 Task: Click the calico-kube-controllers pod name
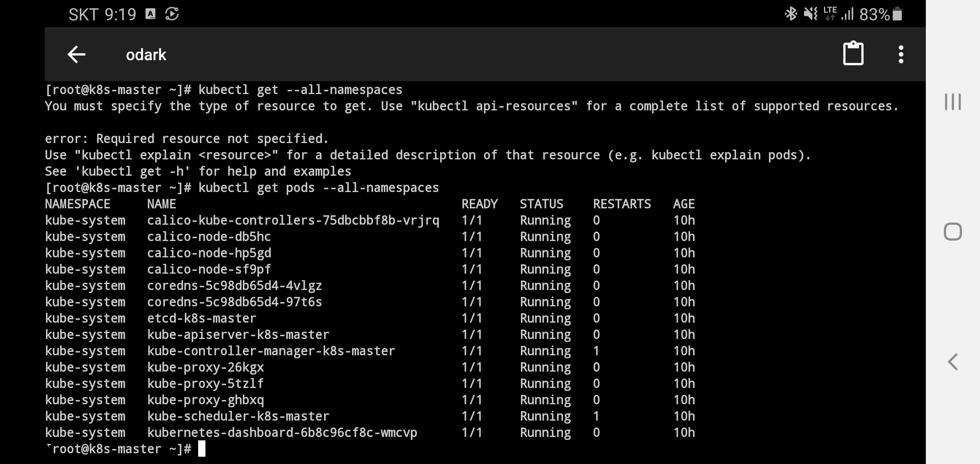click(x=293, y=220)
